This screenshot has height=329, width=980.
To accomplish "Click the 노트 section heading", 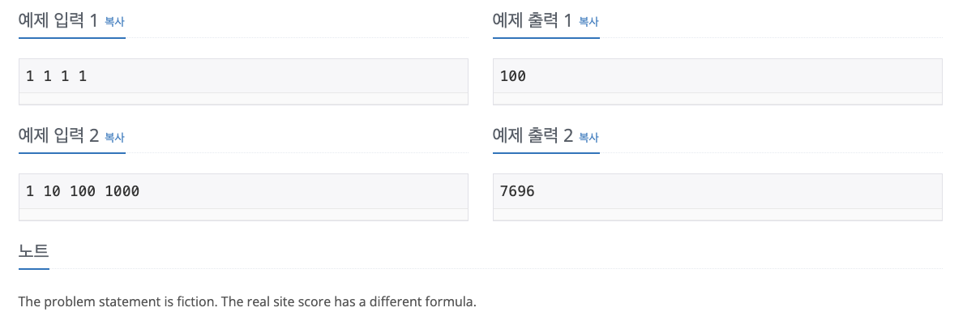I will point(34,251).
